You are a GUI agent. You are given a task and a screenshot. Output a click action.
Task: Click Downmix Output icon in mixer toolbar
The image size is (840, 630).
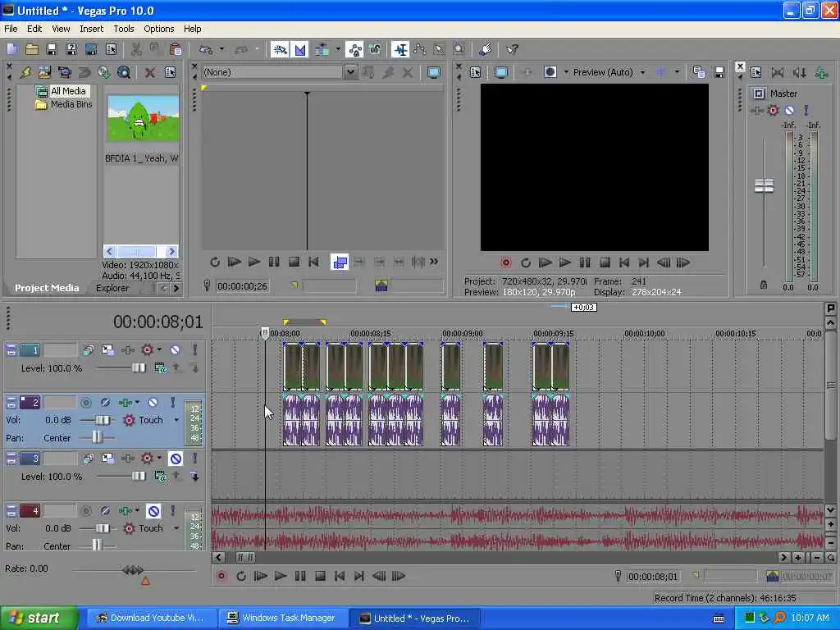pos(778,72)
